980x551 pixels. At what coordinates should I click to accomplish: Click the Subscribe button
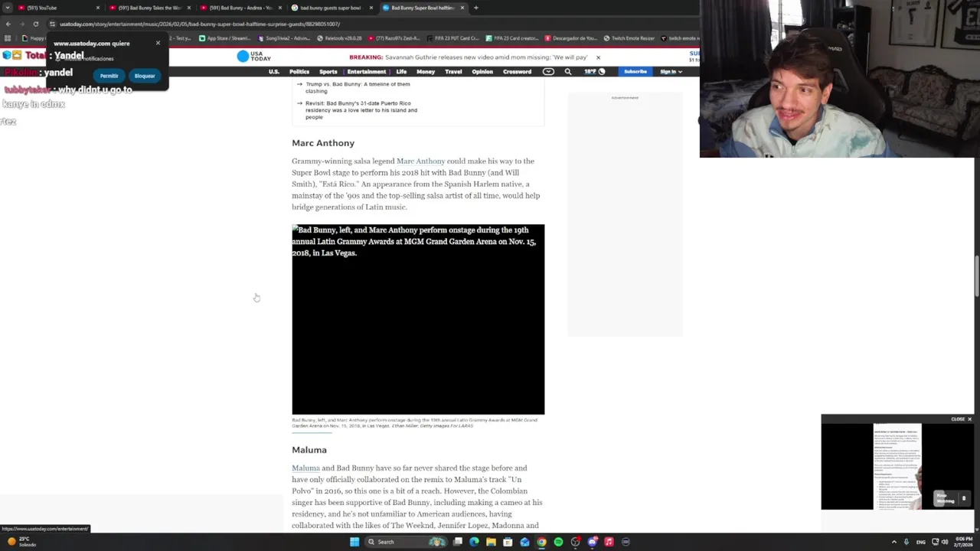635,72
